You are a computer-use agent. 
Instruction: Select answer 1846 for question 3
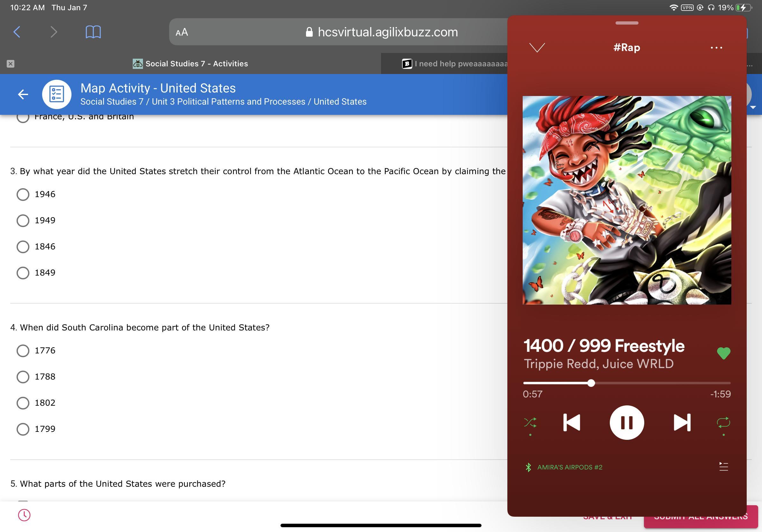pos(23,247)
